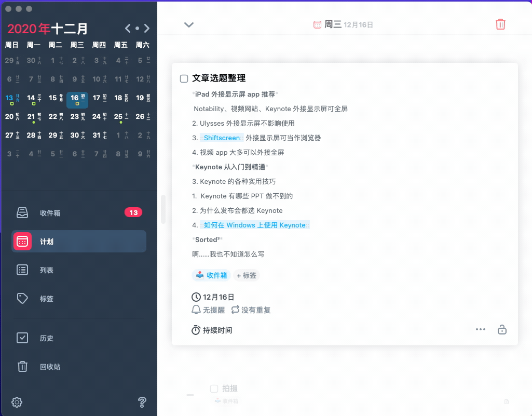This screenshot has width=532, height=416.
Task: Select the 计划 schedule sidebar item
Action: pyautogui.click(x=79, y=241)
